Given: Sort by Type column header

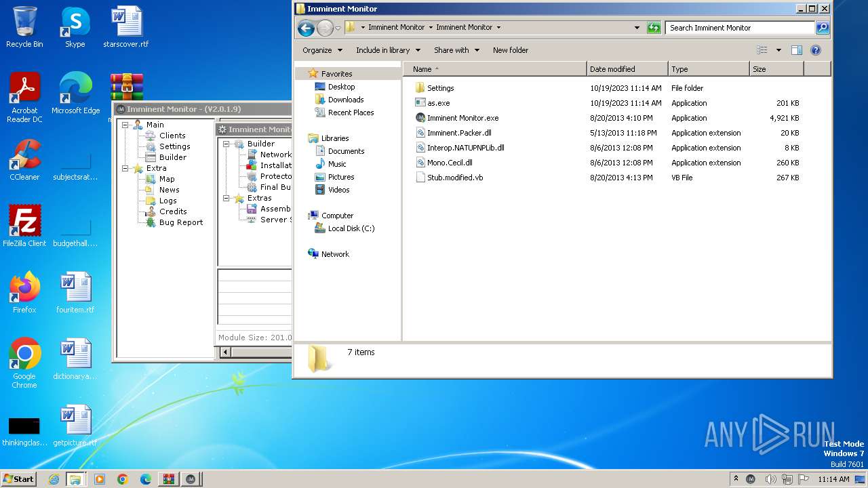Looking at the screenshot, I should coord(709,69).
